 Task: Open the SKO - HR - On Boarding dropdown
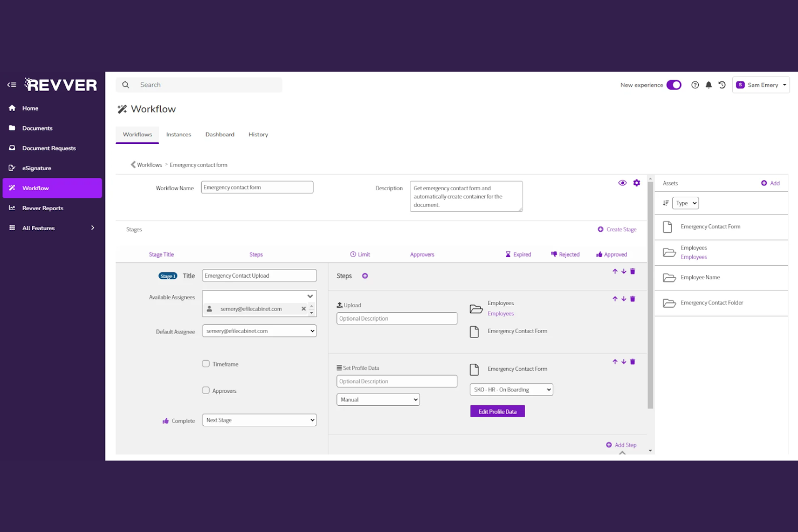511,389
